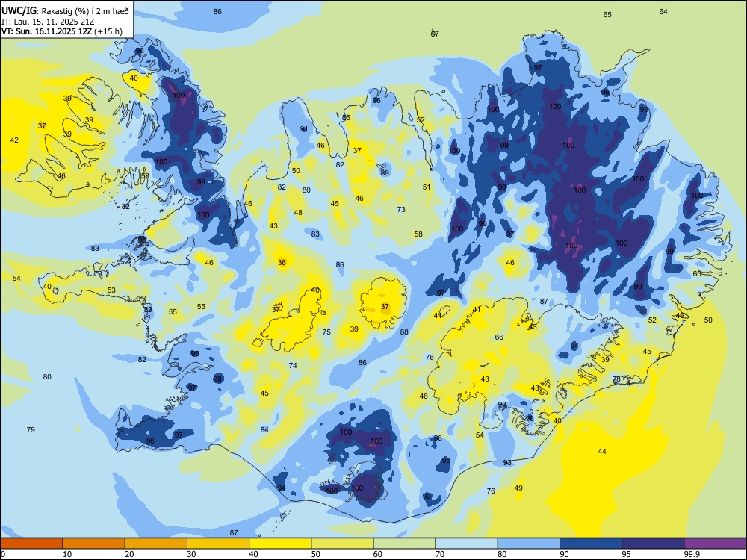Click the navy 95–99.9 legend swatch
This screenshot has height=560, width=747.
tap(653, 544)
